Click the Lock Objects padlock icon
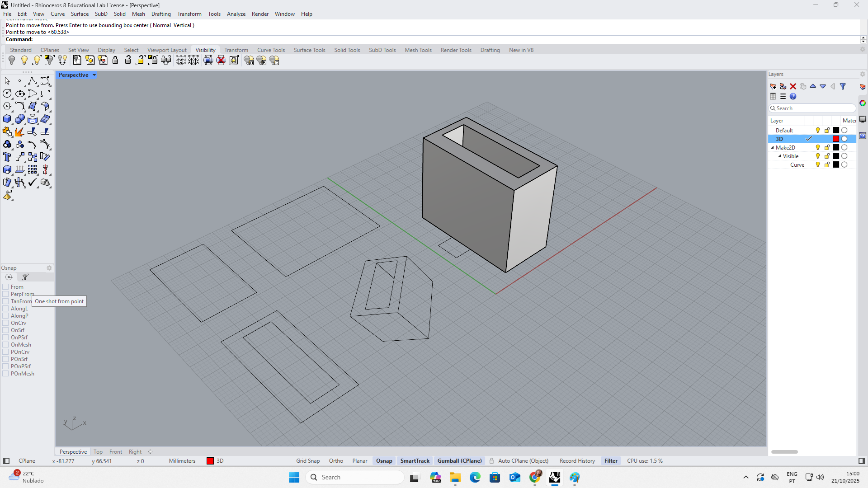The image size is (868, 488). point(115,61)
